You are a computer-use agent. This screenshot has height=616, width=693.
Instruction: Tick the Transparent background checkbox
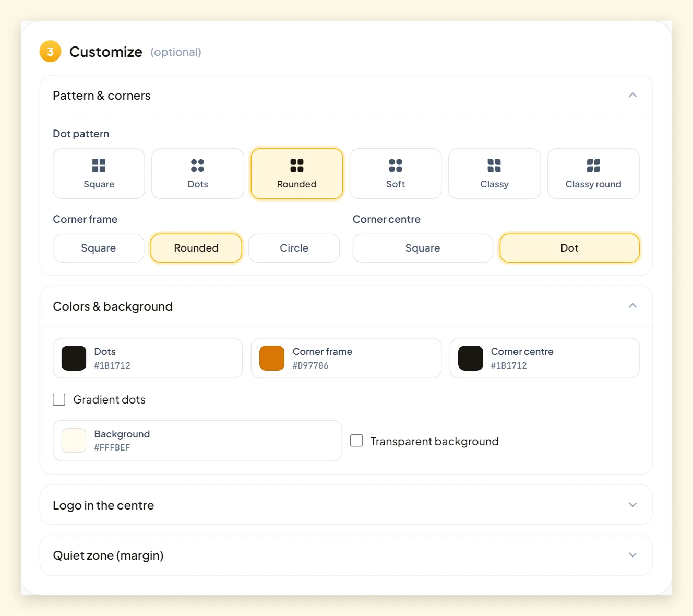click(356, 441)
